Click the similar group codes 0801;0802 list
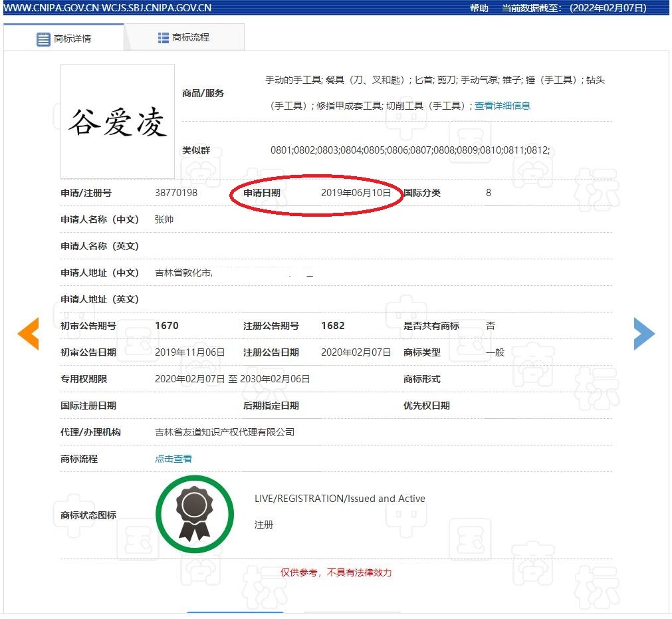The image size is (672, 619). [410, 150]
